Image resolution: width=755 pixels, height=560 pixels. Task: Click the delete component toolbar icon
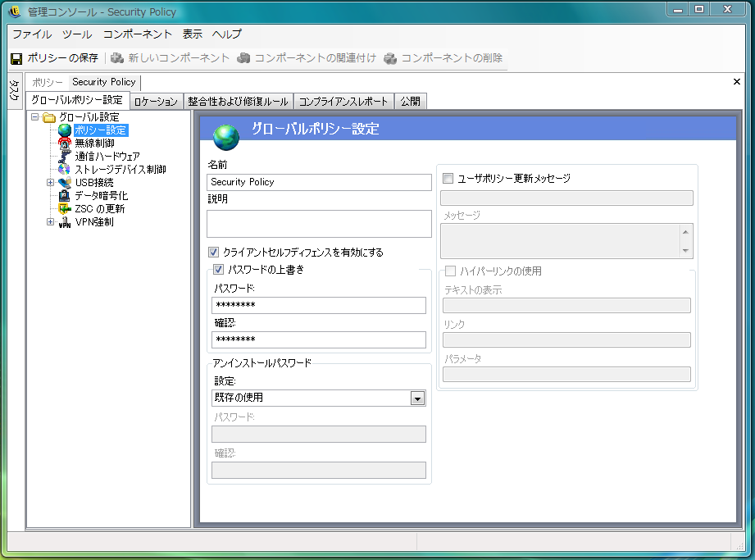point(390,58)
